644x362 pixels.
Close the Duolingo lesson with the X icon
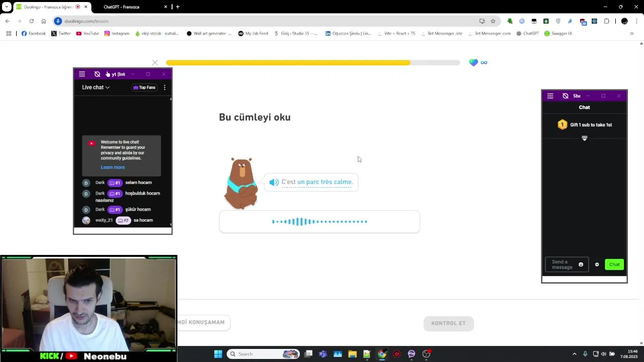tap(155, 62)
